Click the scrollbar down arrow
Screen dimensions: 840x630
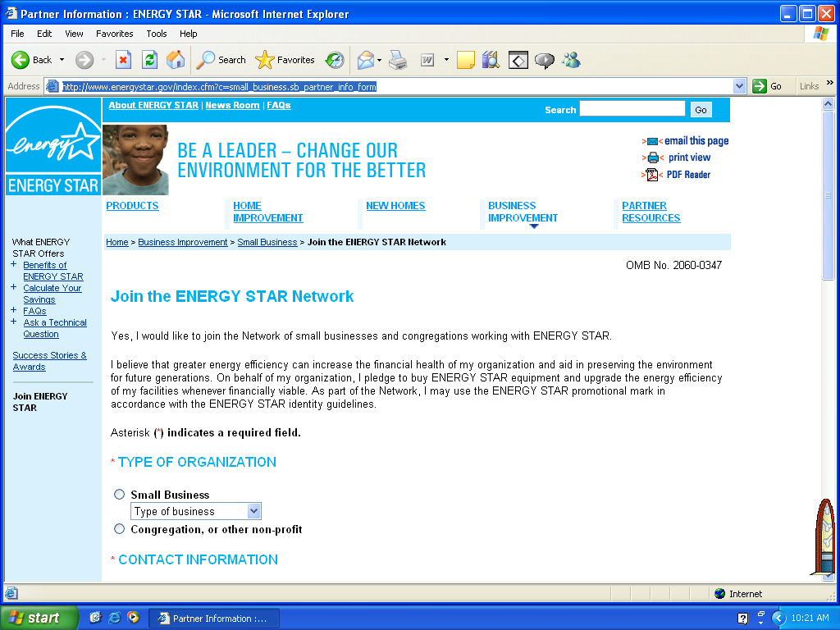(x=829, y=576)
